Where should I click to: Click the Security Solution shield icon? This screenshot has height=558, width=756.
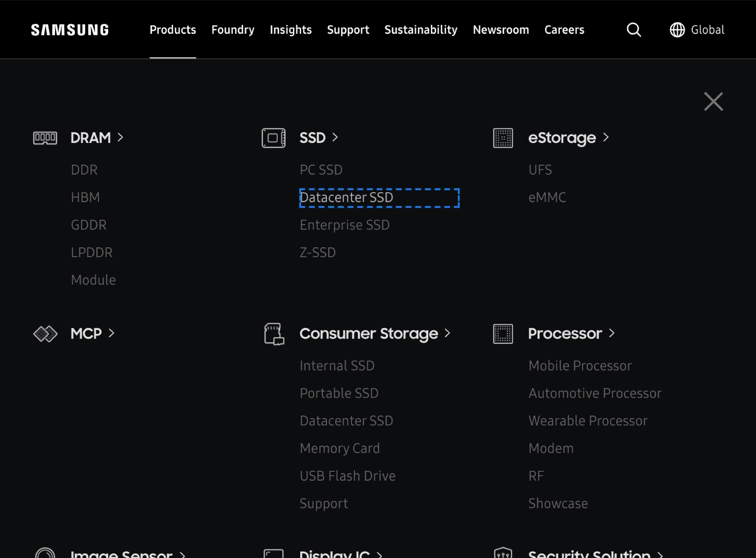click(x=503, y=552)
